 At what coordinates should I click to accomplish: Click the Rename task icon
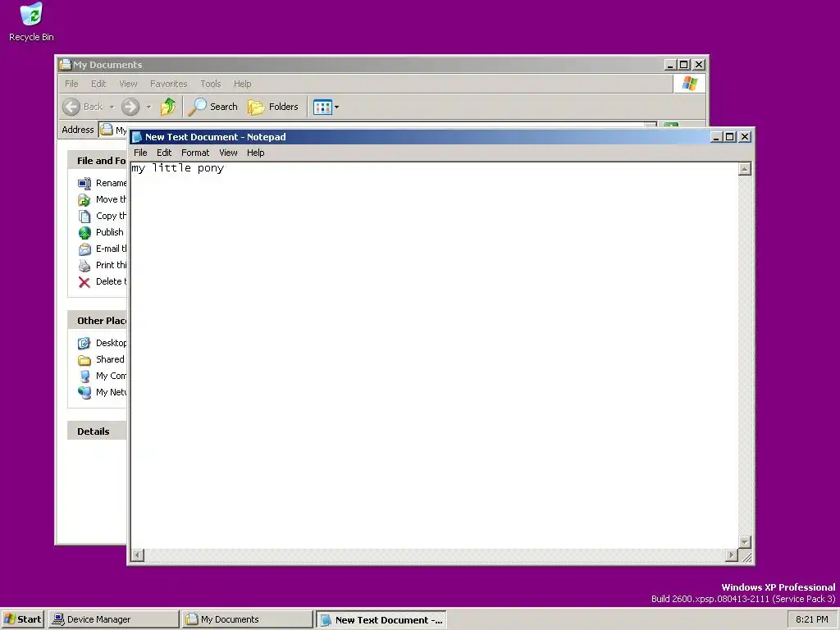(84, 183)
